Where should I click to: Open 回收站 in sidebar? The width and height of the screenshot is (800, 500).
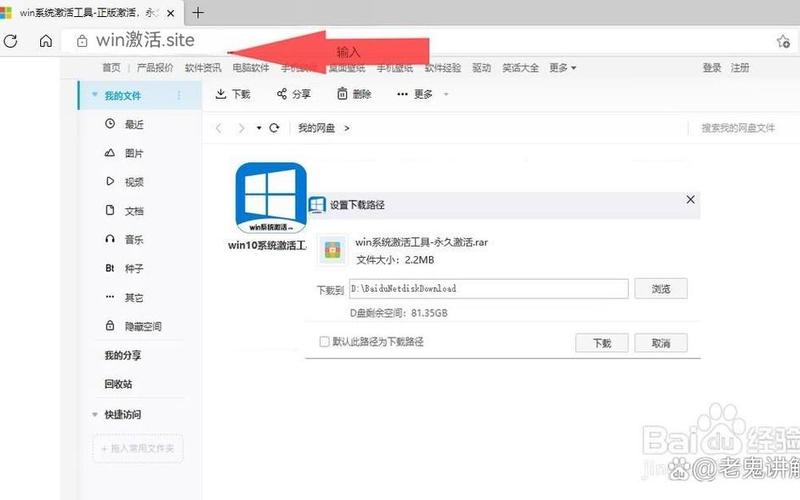click(118, 384)
